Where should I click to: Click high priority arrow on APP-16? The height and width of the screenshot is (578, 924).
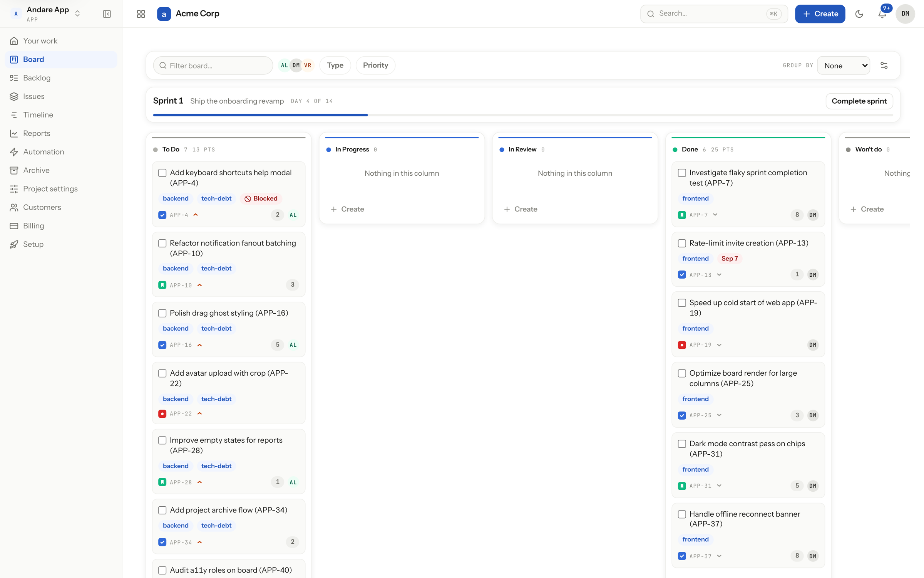point(199,345)
